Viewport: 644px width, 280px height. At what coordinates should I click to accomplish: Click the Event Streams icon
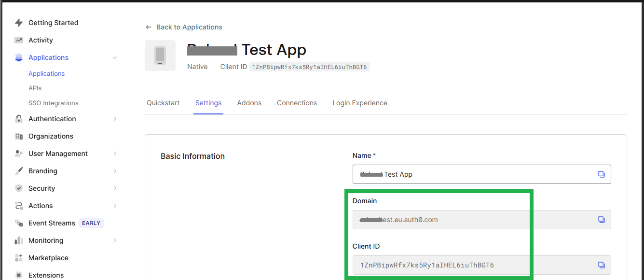(19, 223)
